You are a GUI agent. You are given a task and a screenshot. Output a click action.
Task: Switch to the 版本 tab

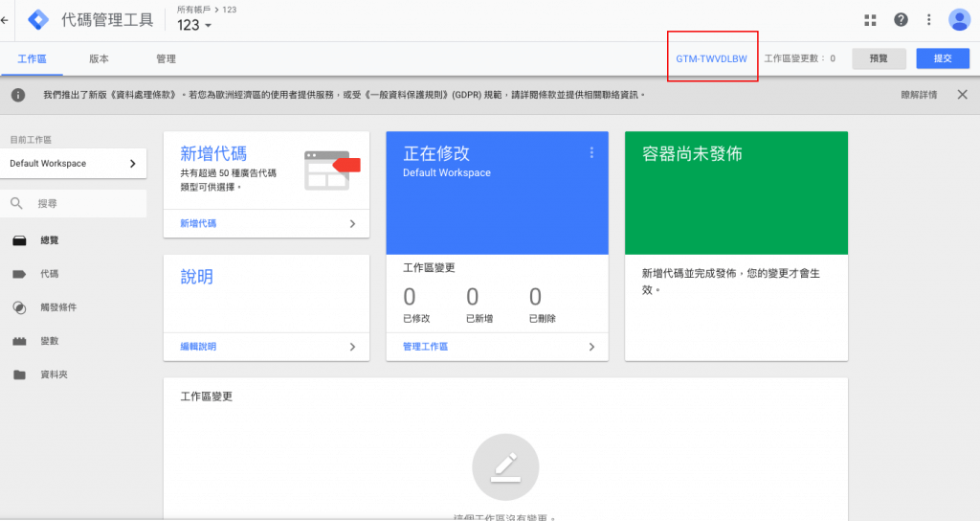pos(99,58)
